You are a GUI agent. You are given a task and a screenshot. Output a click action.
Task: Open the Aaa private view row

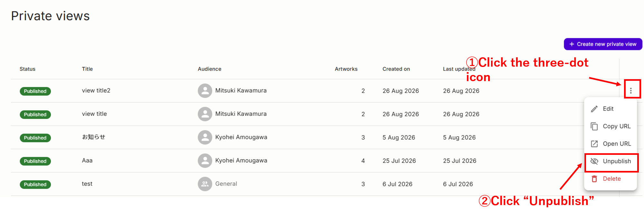pos(327,161)
